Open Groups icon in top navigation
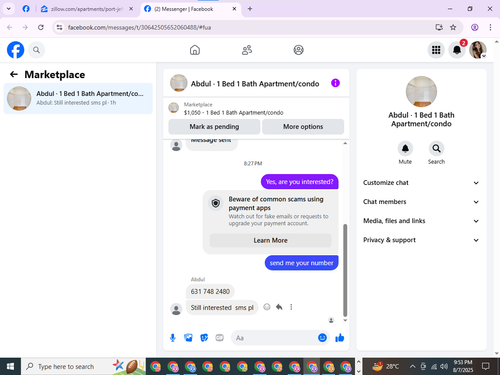 (x=298, y=50)
